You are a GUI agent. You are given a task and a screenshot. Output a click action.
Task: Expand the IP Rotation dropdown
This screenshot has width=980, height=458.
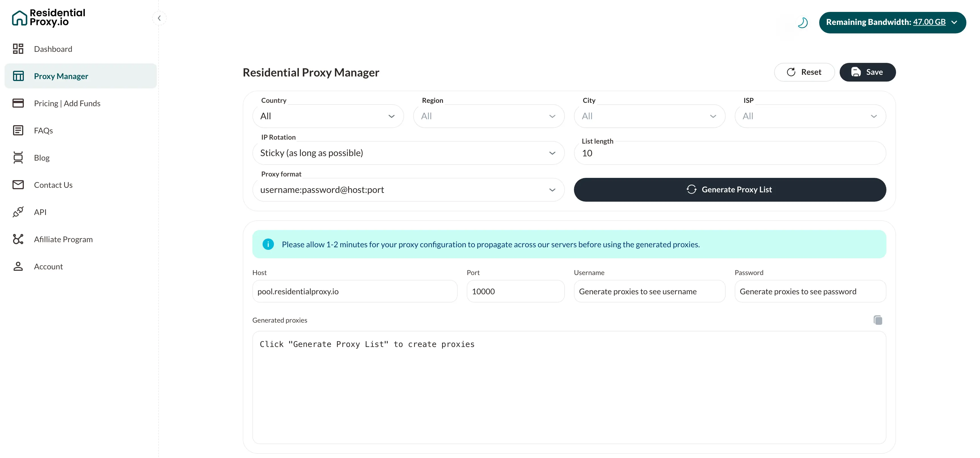408,153
